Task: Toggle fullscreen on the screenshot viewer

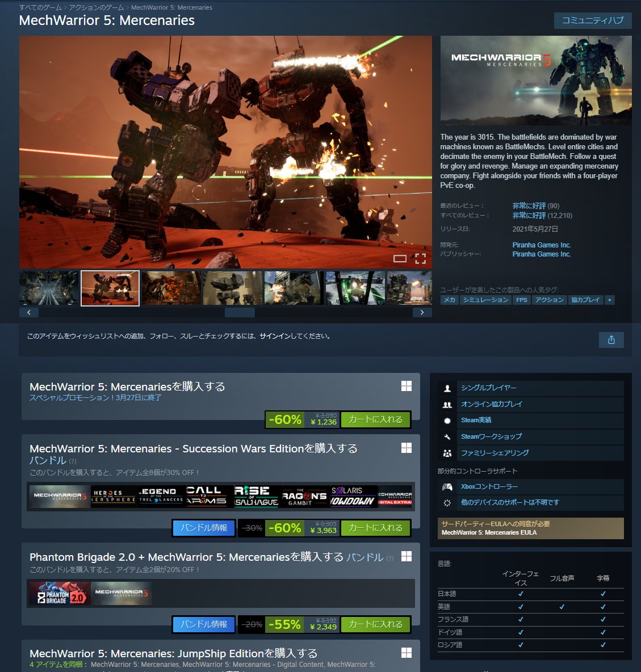Action: click(x=420, y=258)
